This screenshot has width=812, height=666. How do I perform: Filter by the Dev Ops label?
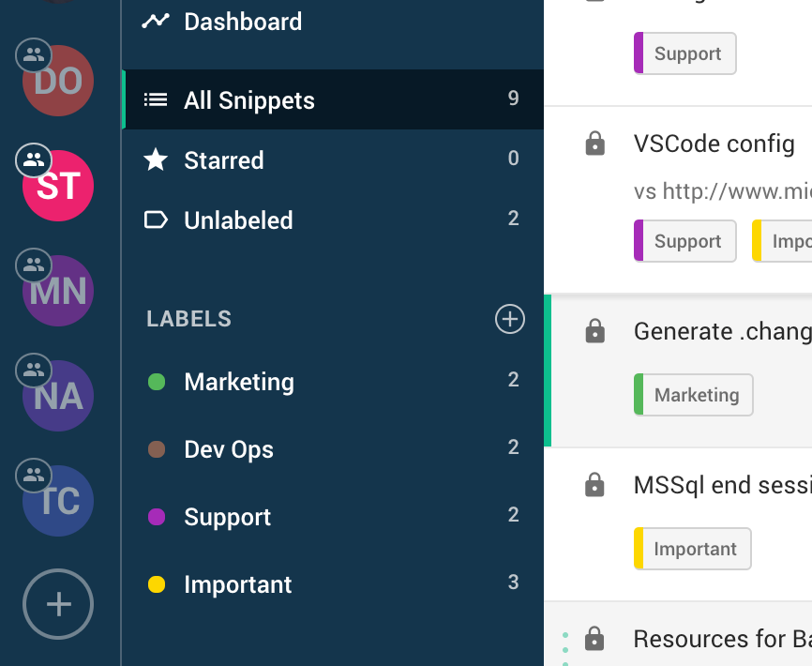(x=228, y=449)
